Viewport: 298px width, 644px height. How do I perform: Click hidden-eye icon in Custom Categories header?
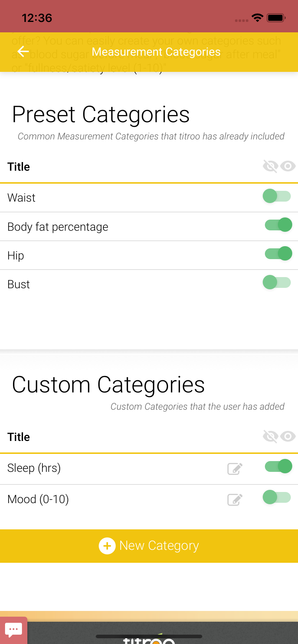click(x=270, y=437)
